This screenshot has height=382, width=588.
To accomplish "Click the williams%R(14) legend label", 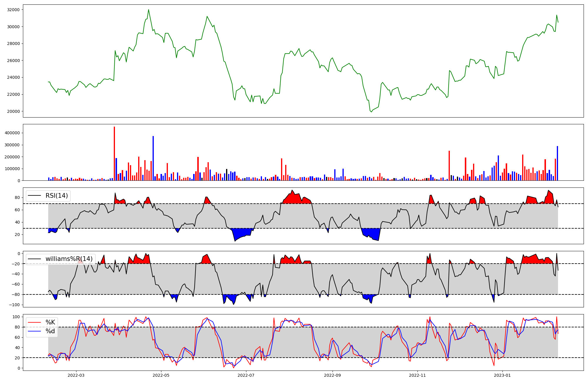I will pos(69,259).
